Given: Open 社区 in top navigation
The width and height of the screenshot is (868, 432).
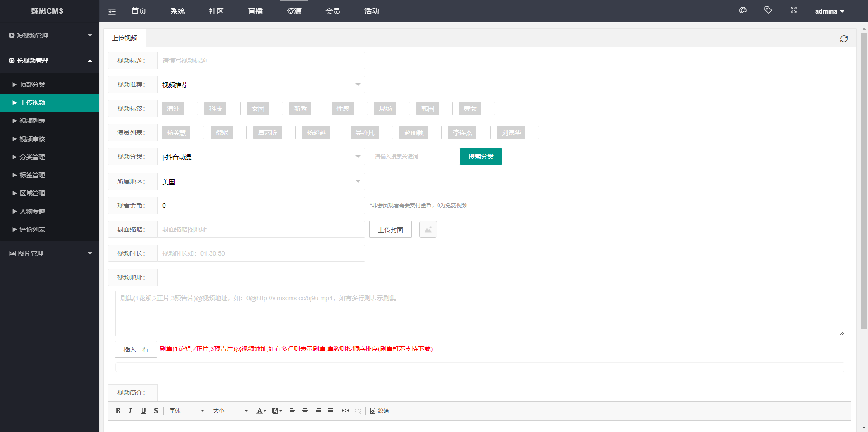Looking at the screenshot, I should point(217,11).
